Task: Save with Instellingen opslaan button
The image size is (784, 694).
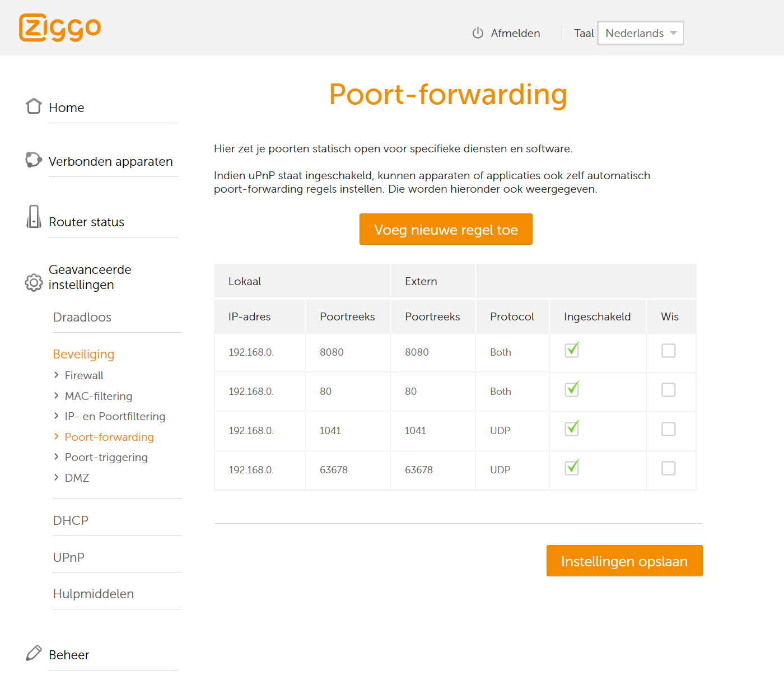Action: point(624,561)
